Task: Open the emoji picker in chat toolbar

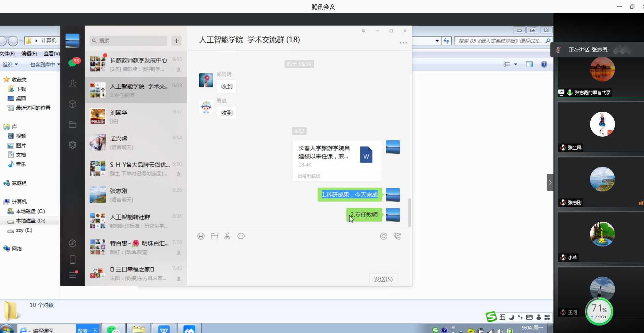Action: pos(201,236)
